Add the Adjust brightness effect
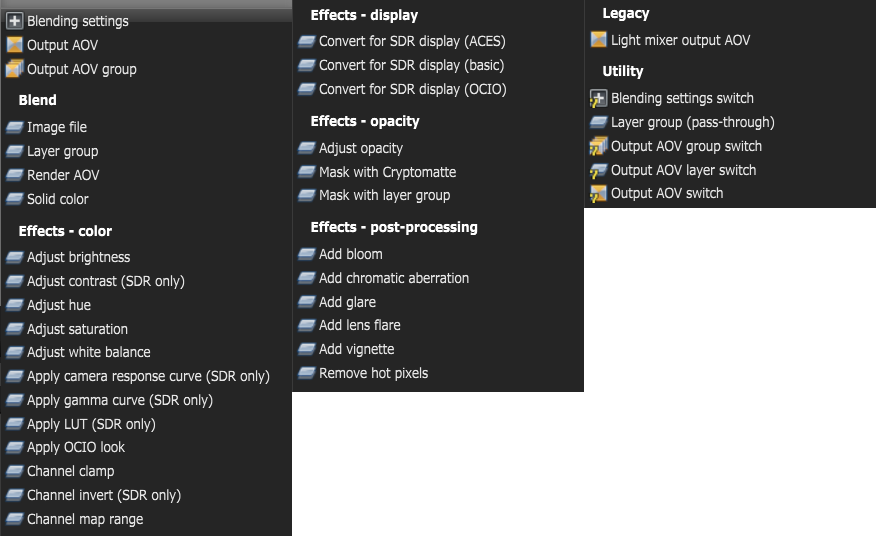 [x=78, y=257]
